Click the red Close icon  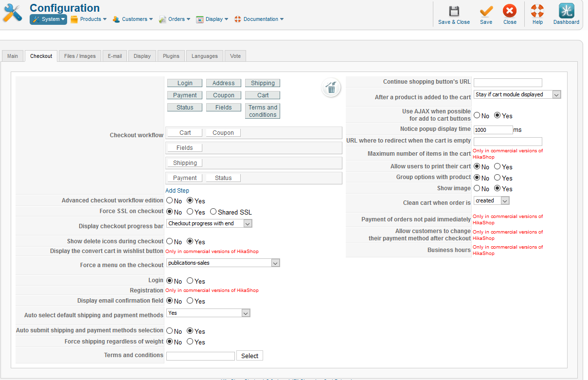510,11
